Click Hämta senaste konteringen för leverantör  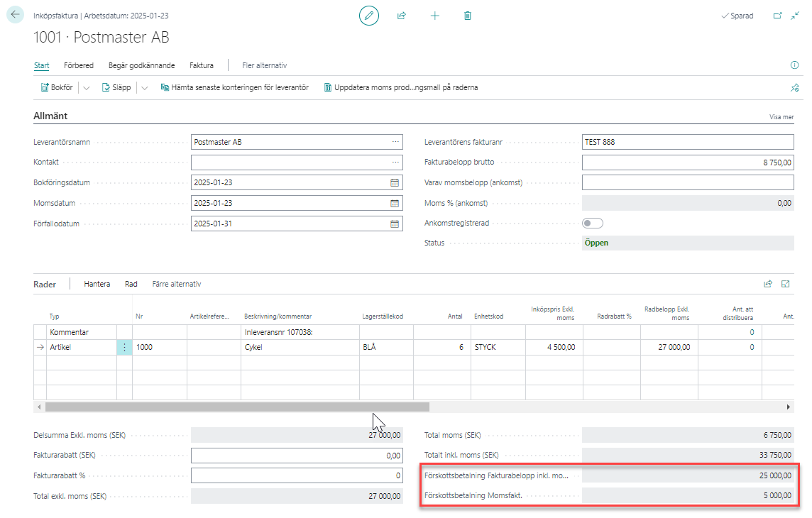(235, 88)
